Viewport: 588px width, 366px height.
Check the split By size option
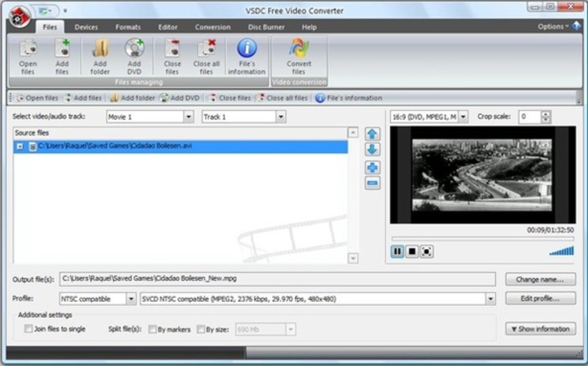[201, 329]
